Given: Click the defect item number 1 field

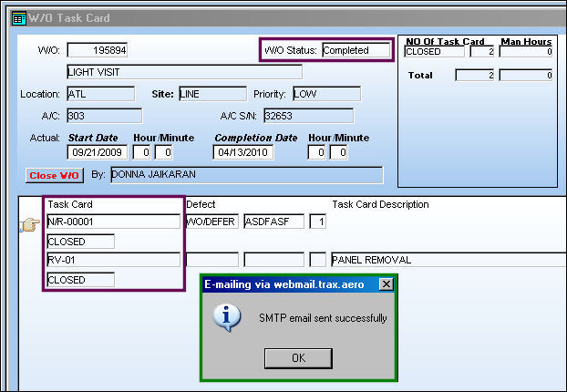Looking at the screenshot, I should (x=318, y=222).
